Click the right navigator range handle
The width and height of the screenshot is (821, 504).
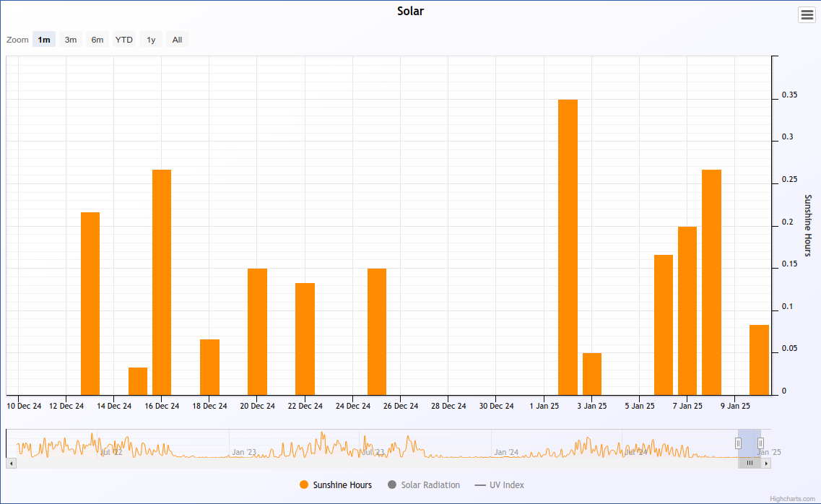click(760, 443)
